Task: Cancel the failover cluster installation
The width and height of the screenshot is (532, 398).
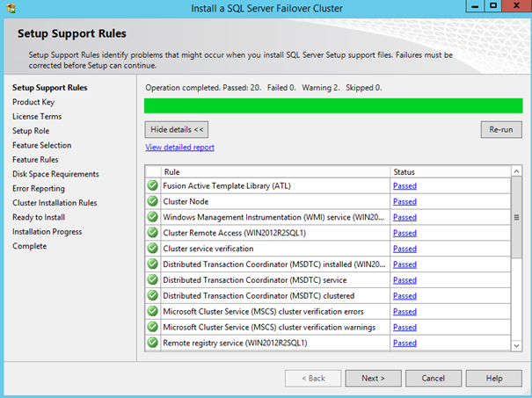Action: 433,378
